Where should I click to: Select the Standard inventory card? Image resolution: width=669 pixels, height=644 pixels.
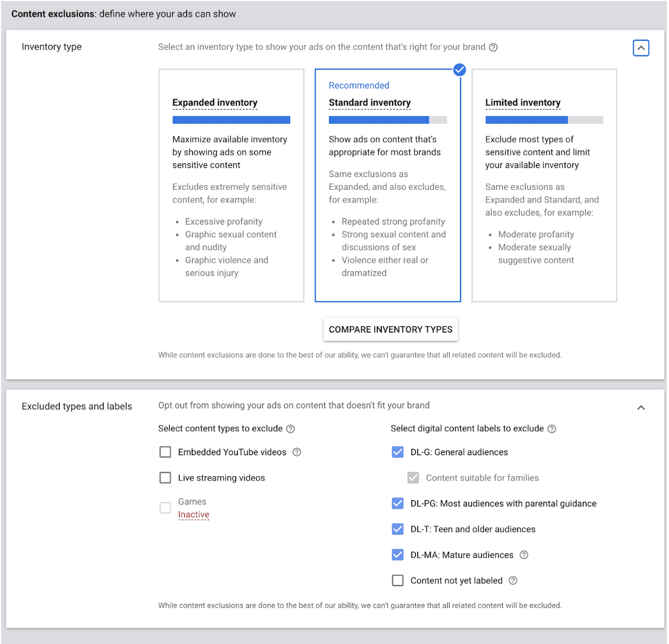tap(388, 186)
